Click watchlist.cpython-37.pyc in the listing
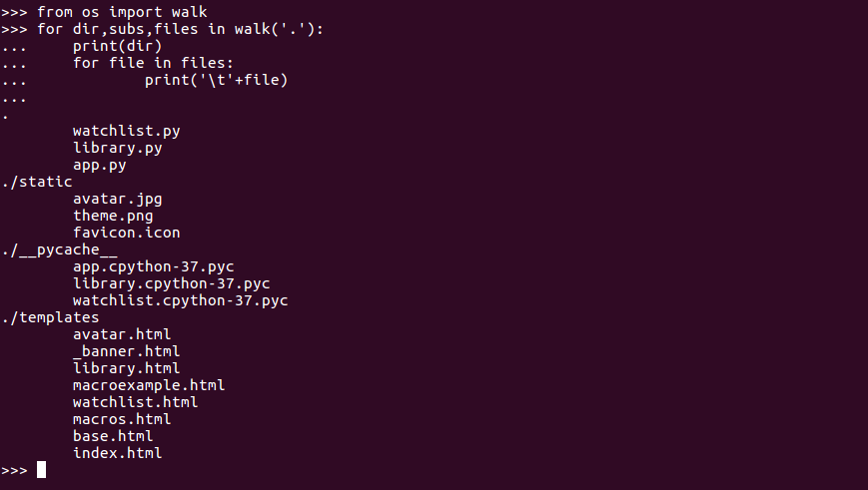The width and height of the screenshot is (868, 490). point(181,300)
